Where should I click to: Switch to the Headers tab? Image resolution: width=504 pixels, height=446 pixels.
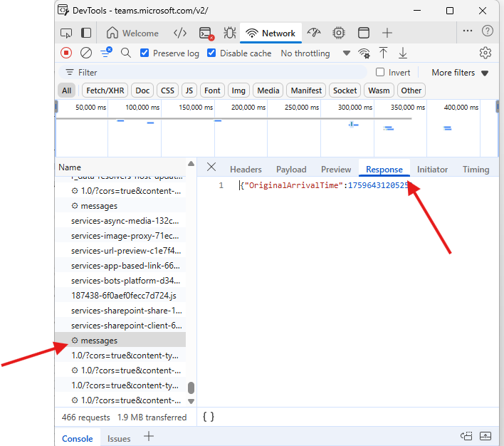coord(246,169)
